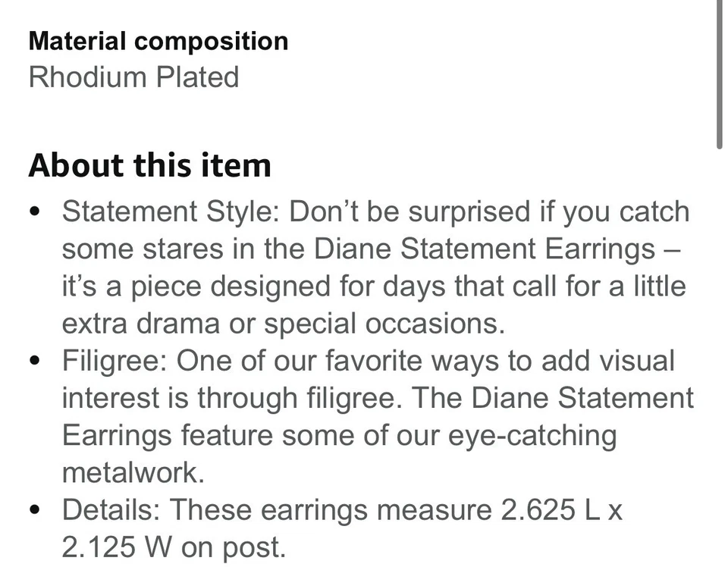The image size is (728, 567).
Task: Click the word "eye-catching"
Action: [530, 436]
